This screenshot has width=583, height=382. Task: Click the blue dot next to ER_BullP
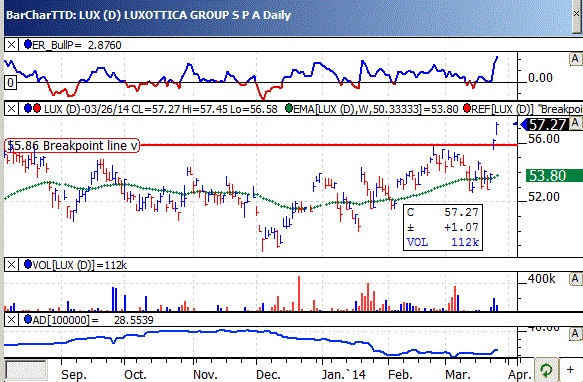point(28,45)
